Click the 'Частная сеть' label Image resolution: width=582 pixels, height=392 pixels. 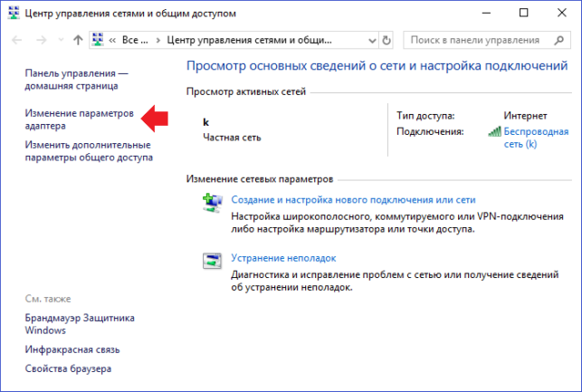[x=232, y=138]
